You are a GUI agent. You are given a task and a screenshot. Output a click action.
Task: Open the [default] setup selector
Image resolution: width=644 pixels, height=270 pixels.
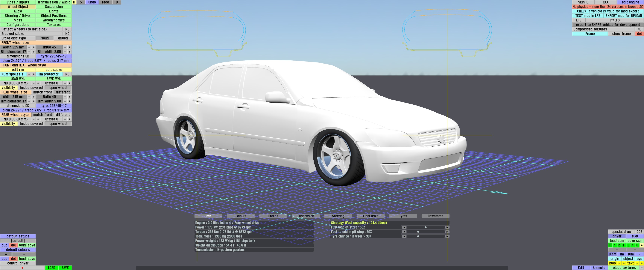[x=18, y=241]
